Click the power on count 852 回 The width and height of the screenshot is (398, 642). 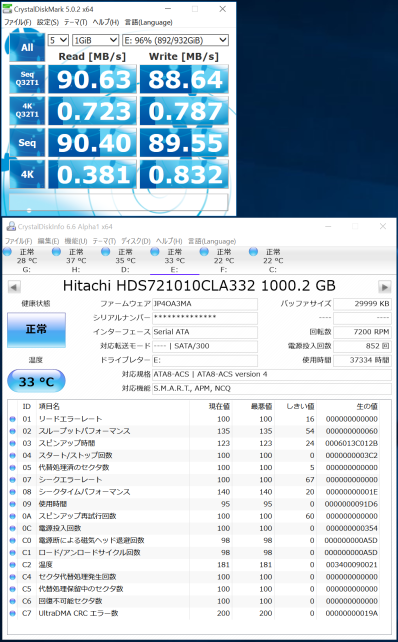coord(362,346)
